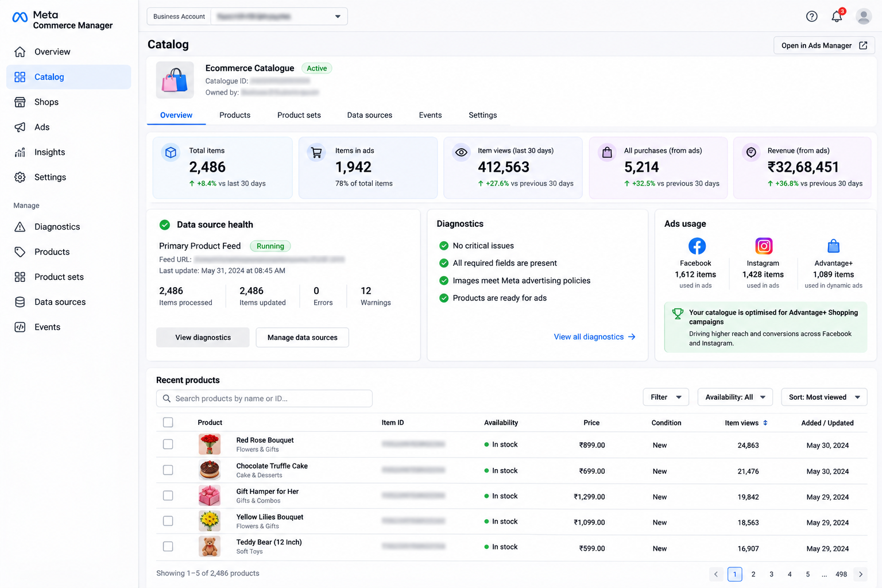Go to previous page with left chevron

point(716,574)
